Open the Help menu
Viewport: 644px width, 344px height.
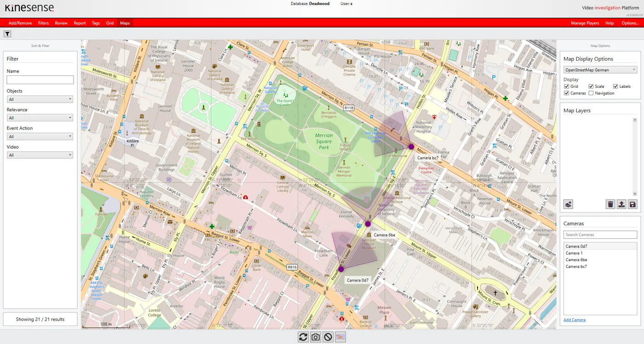[x=609, y=23]
